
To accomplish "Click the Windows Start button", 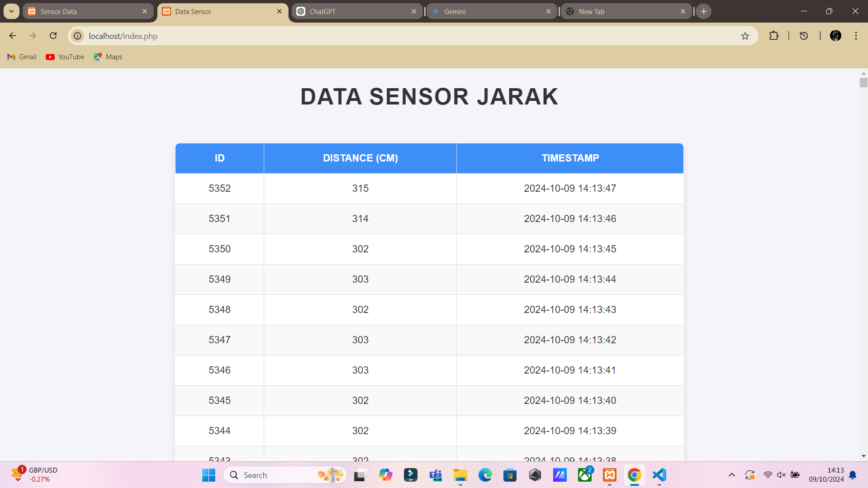I will (208, 475).
